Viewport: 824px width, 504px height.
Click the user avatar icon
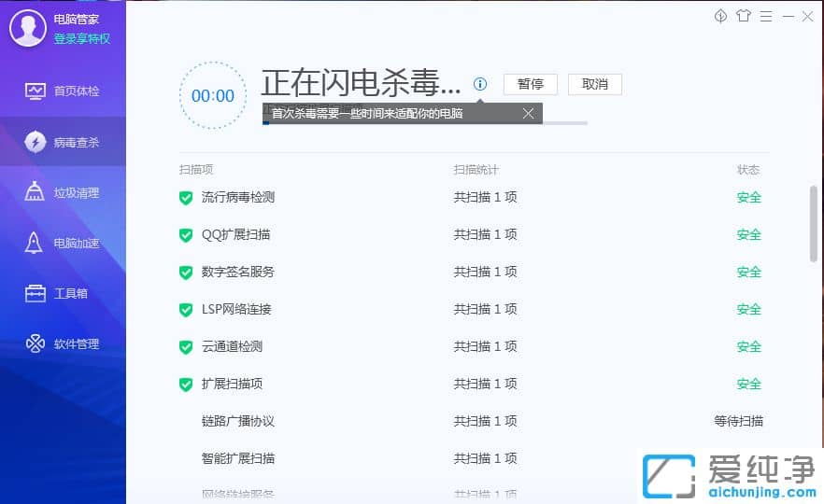(x=27, y=28)
